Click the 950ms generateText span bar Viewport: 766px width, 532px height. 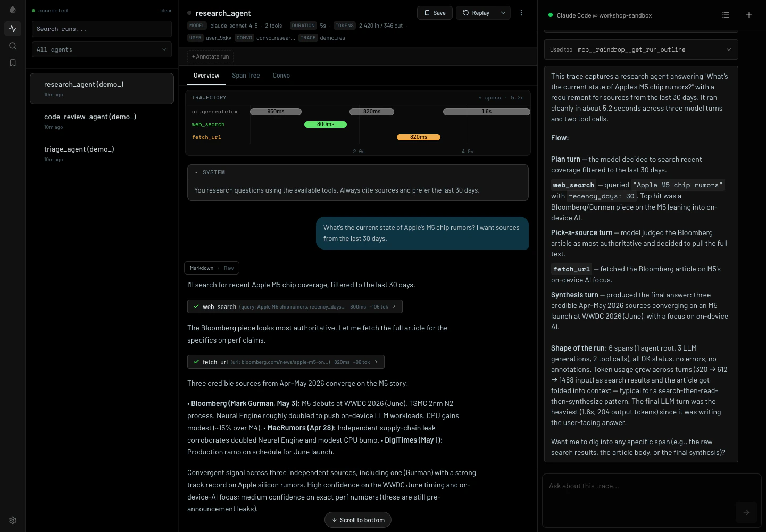point(276,112)
